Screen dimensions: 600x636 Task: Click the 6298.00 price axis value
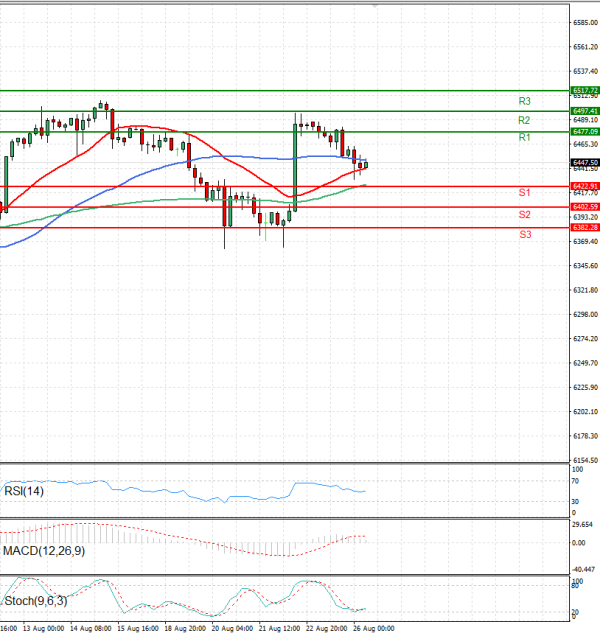pyautogui.click(x=585, y=315)
